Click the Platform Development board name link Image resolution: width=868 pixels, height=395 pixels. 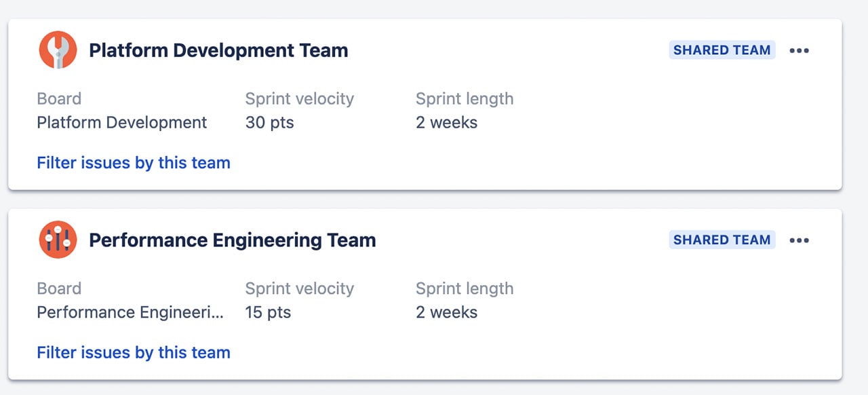(x=121, y=123)
